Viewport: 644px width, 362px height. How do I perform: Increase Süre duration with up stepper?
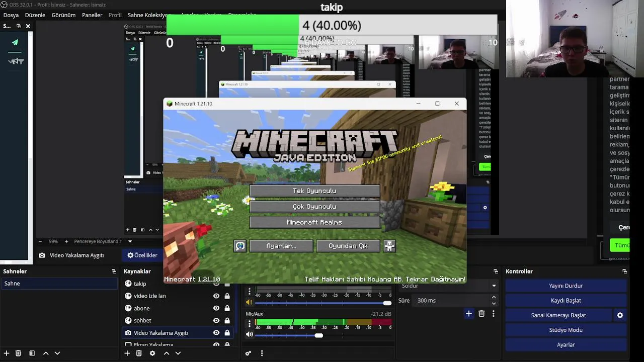click(494, 298)
